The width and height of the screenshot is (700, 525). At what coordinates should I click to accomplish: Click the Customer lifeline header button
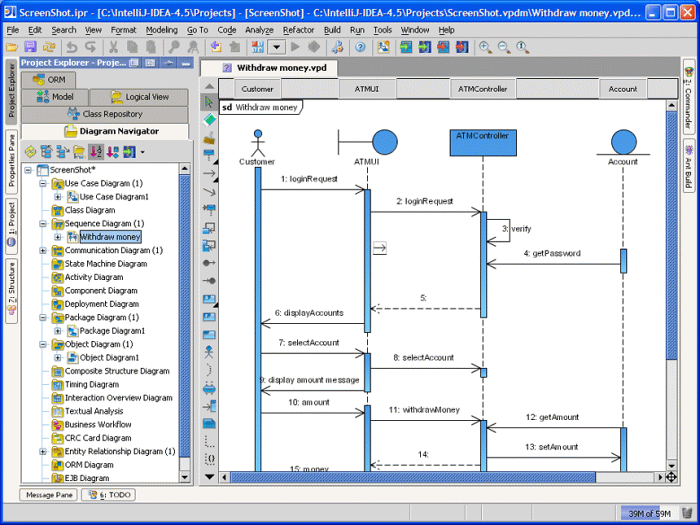[257, 89]
